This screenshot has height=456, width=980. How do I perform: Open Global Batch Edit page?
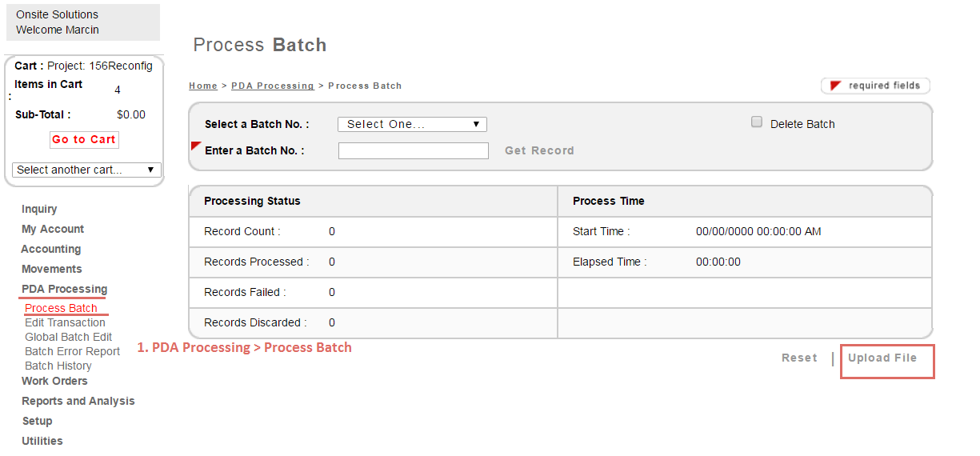click(x=68, y=337)
